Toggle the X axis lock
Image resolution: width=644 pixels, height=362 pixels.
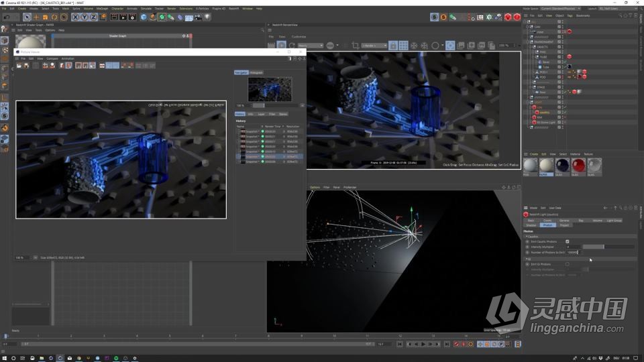coord(75,17)
